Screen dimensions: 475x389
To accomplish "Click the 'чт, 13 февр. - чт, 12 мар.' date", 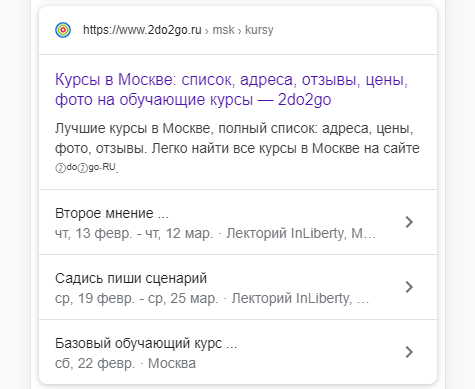I will click(x=134, y=233).
